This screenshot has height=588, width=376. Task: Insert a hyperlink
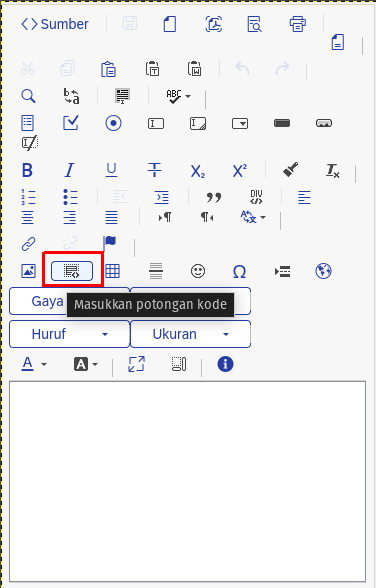tap(28, 244)
